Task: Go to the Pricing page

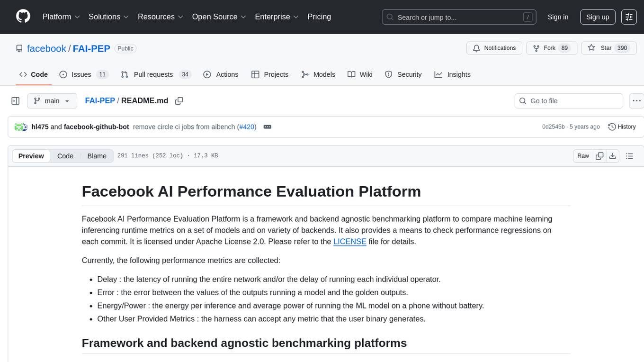Action: point(319,17)
